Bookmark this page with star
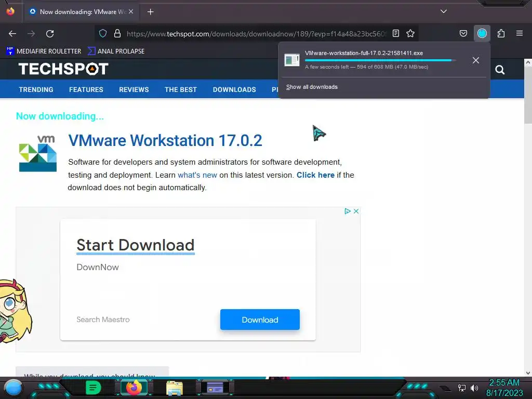 coord(410,33)
